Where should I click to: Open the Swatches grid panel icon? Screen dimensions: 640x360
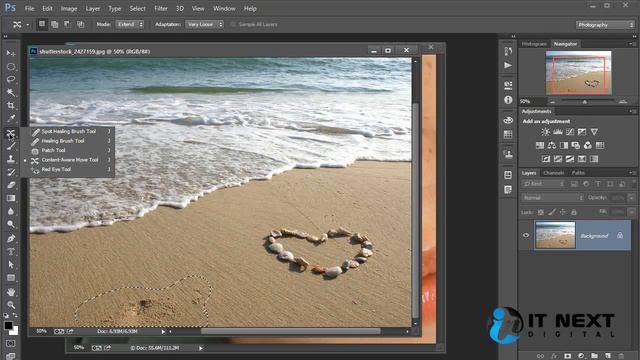[508, 135]
